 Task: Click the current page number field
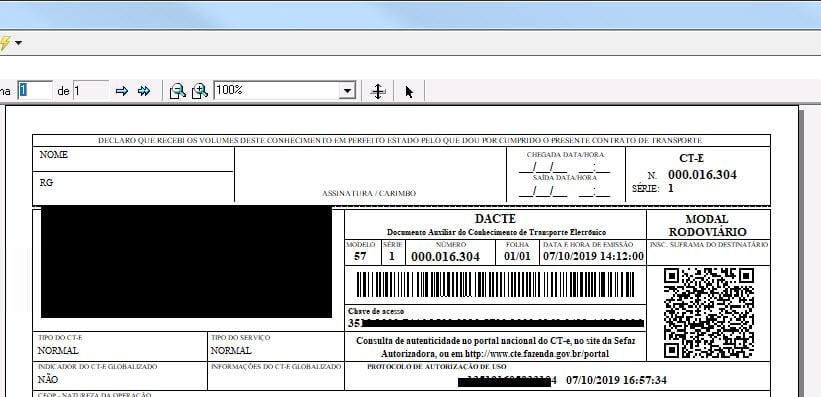pos(35,91)
